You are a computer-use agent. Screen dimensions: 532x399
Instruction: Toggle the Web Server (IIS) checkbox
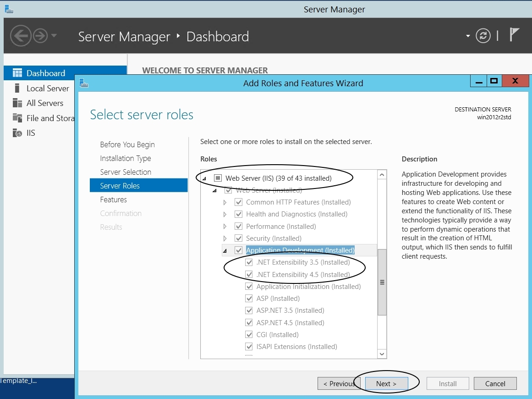tap(218, 178)
